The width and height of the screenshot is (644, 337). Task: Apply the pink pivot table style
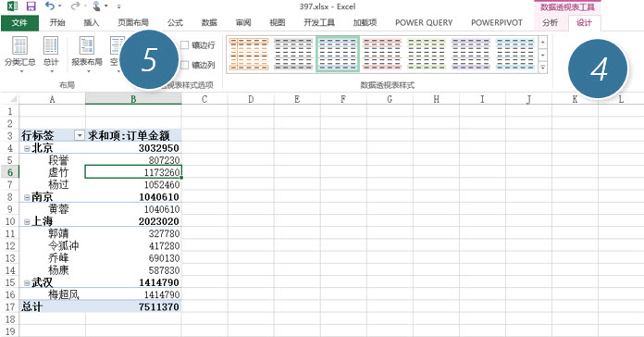pos(382,54)
